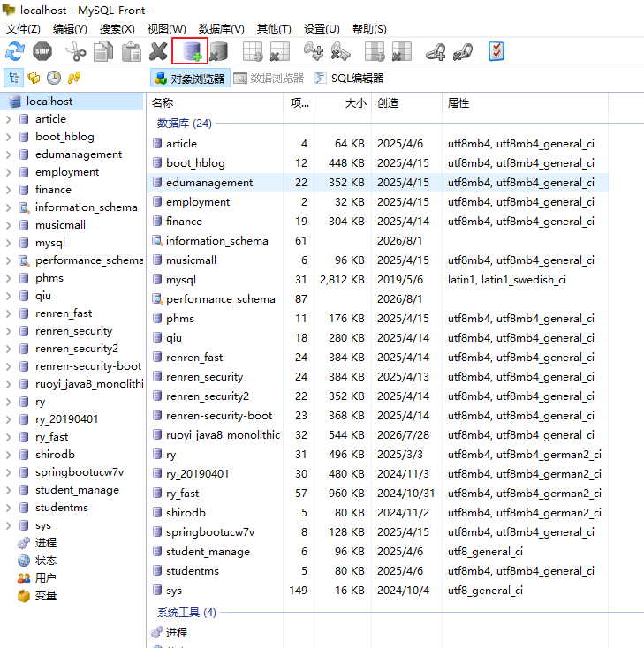Expand the renren_fast tree node
The width and height of the screenshot is (644, 648).
pos(8,313)
